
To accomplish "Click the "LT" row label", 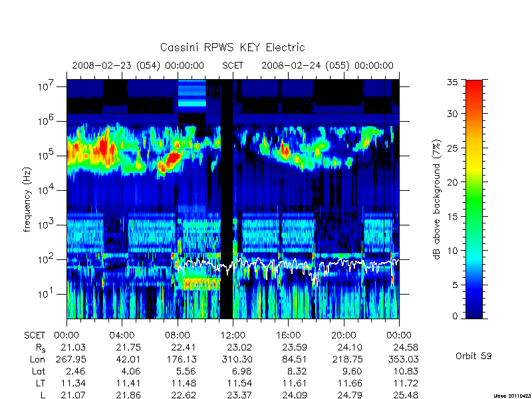I will click(40, 384).
